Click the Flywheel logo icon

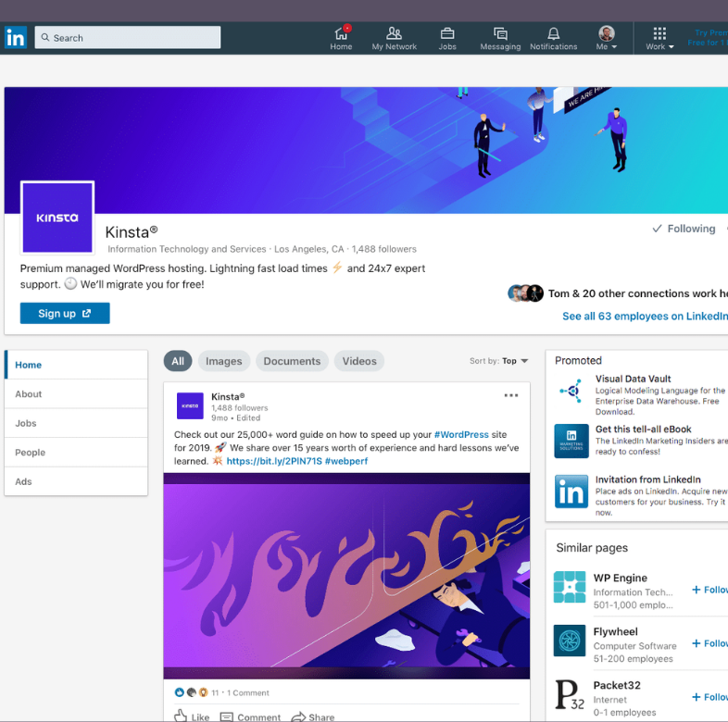pyautogui.click(x=570, y=641)
